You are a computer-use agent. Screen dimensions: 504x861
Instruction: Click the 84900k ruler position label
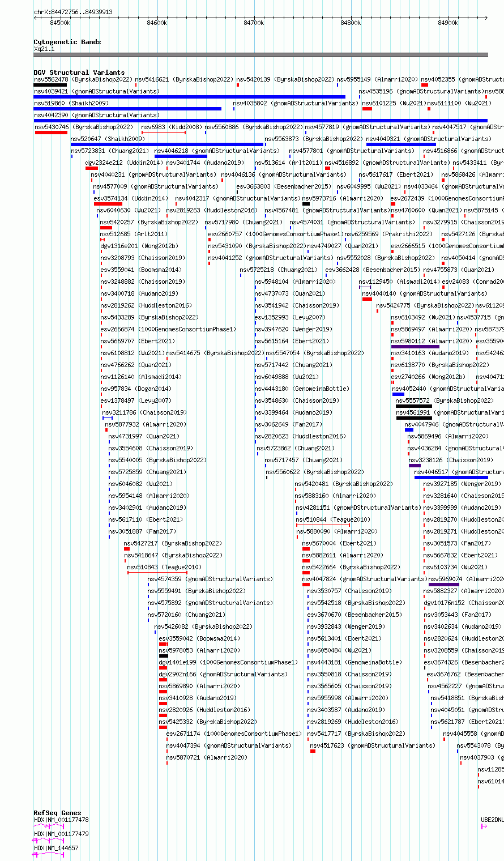448,23
